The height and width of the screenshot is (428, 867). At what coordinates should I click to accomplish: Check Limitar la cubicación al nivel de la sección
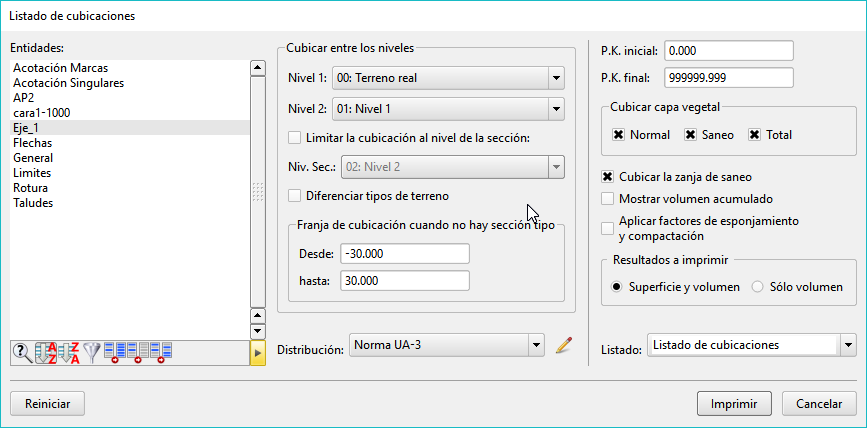295,138
